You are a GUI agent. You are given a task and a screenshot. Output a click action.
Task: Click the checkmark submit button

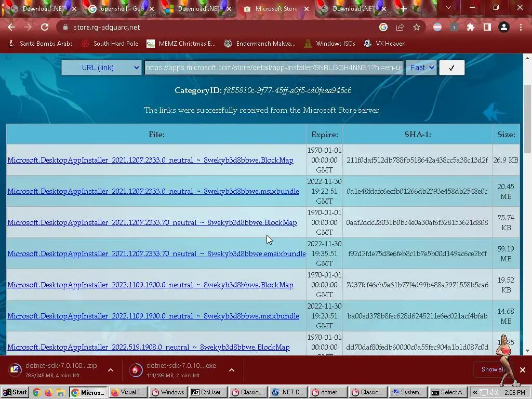(451, 68)
